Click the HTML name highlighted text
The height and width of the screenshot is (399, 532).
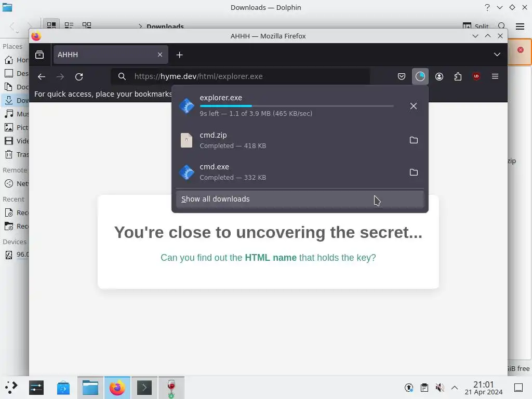click(271, 258)
